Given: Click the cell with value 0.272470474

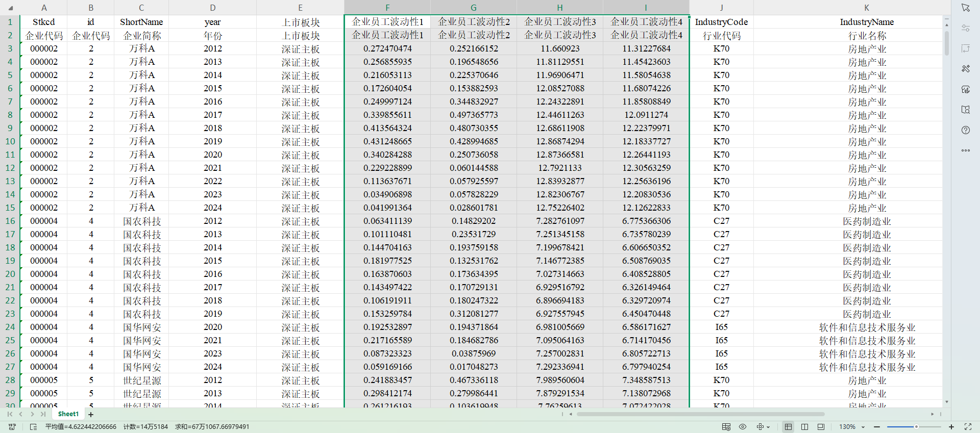Looking at the screenshot, I should tap(387, 48).
